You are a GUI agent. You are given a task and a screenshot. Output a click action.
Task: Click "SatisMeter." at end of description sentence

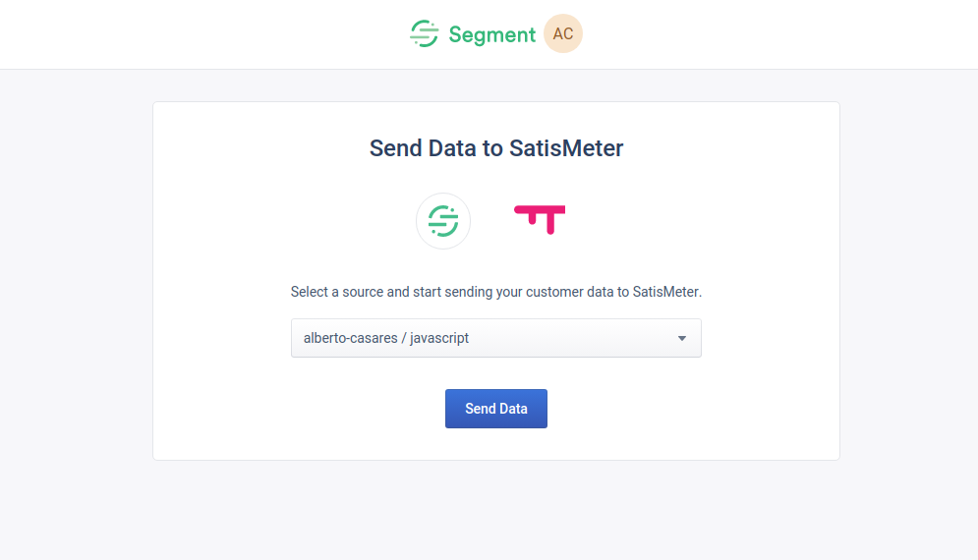click(x=667, y=292)
